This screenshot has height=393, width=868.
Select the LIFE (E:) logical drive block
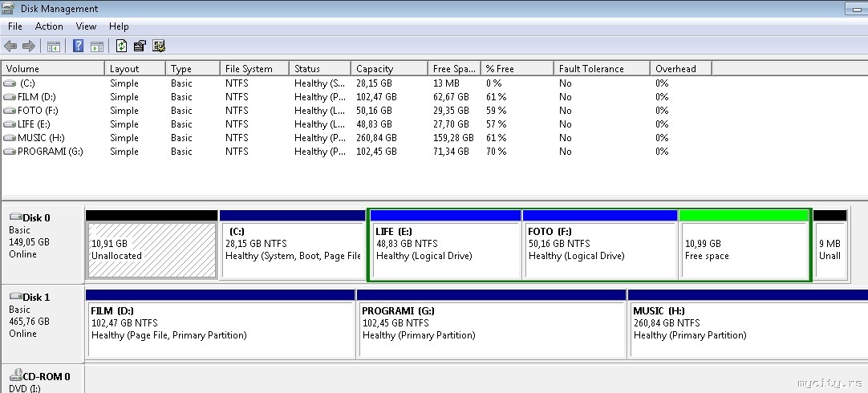point(445,249)
